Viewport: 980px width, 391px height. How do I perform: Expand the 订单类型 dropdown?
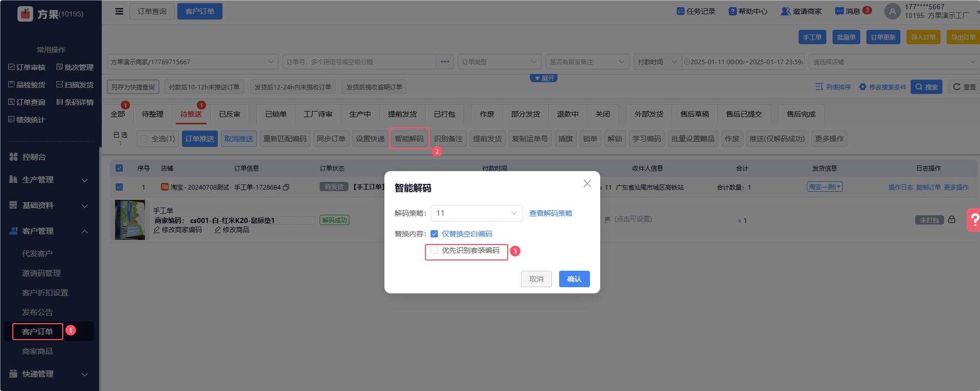[x=499, y=62]
